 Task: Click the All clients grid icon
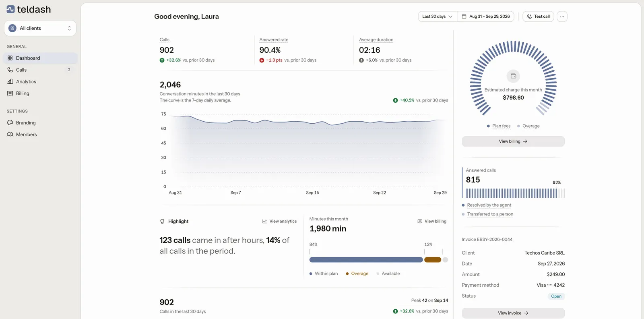(12, 28)
